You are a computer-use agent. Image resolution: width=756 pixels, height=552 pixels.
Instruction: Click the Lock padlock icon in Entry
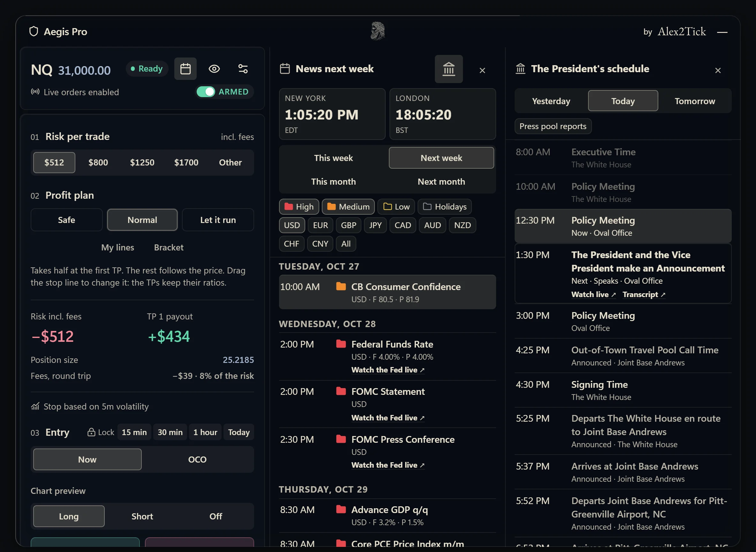click(91, 432)
